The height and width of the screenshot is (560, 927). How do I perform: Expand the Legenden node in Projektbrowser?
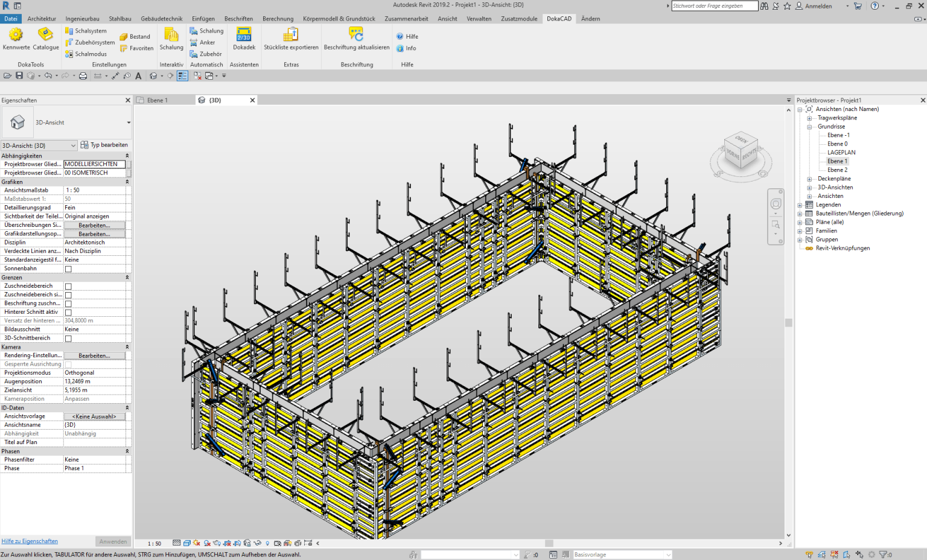pyautogui.click(x=800, y=205)
